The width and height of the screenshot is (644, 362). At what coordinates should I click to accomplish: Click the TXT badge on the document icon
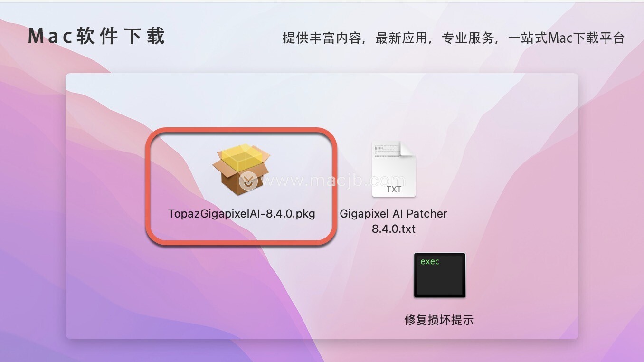coord(394,189)
